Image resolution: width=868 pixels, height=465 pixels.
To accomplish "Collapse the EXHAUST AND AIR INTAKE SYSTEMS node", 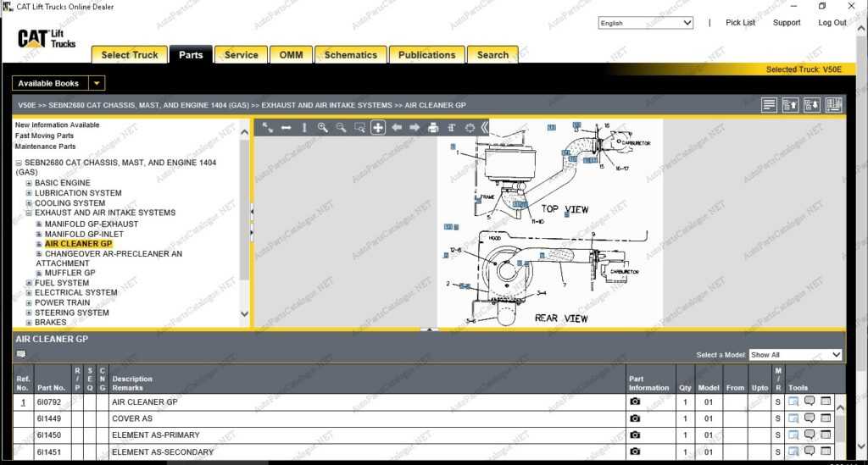I will coord(29,213).
